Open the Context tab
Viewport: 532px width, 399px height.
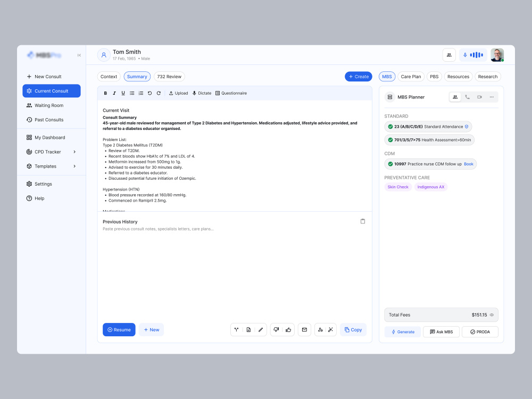click(109, 77)
